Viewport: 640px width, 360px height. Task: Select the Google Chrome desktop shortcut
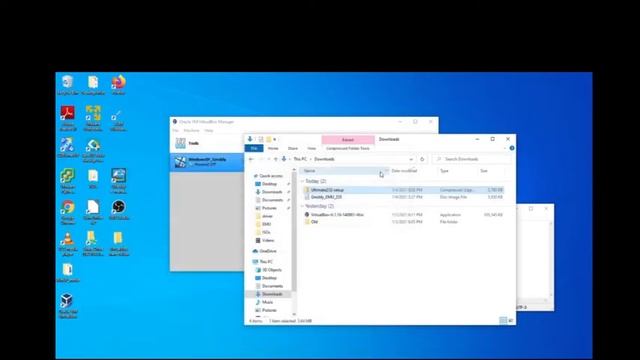(x=68, y=212)
